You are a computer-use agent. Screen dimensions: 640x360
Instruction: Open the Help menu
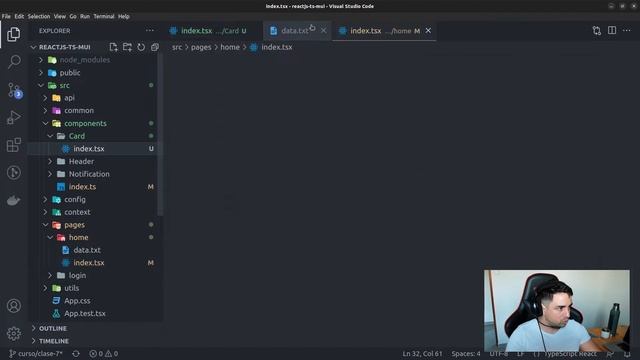[x=124, y=16]
